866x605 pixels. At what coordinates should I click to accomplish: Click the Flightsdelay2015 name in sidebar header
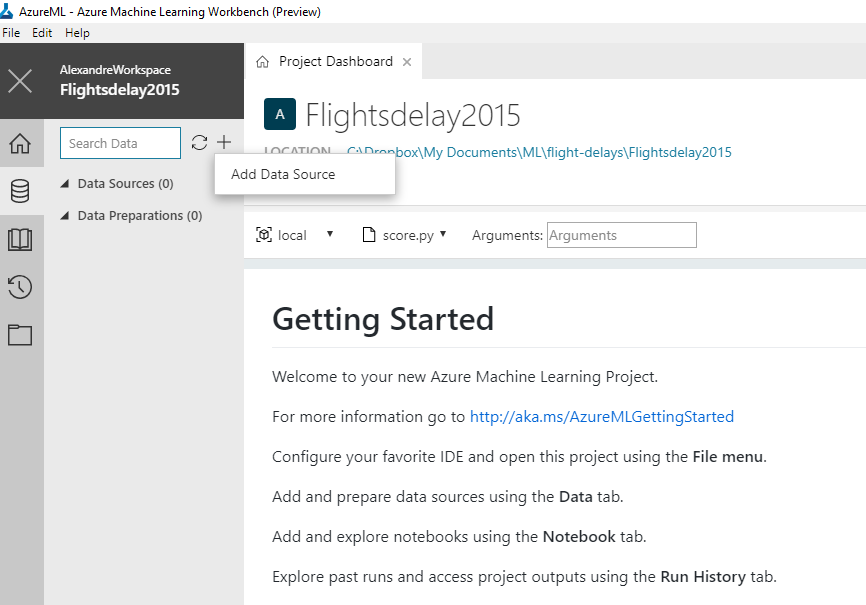pos(120,90)
